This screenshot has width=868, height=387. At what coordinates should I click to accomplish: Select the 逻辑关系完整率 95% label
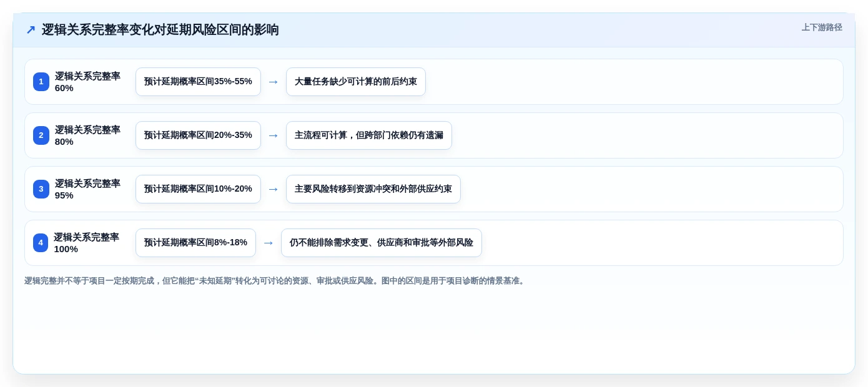[x=87, y=189]
